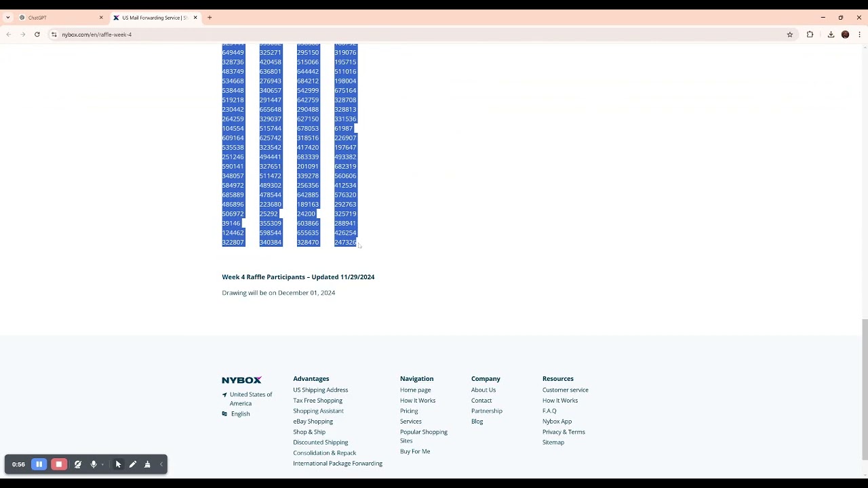Switch to the ChatGPT tab
The image size is (868, 488).
61,18
